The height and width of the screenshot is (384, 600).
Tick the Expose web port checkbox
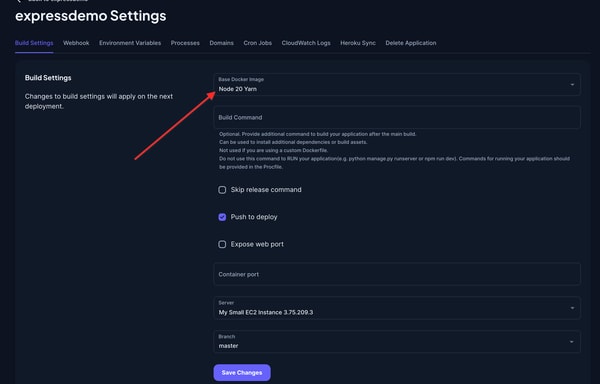tap(222, 244)
